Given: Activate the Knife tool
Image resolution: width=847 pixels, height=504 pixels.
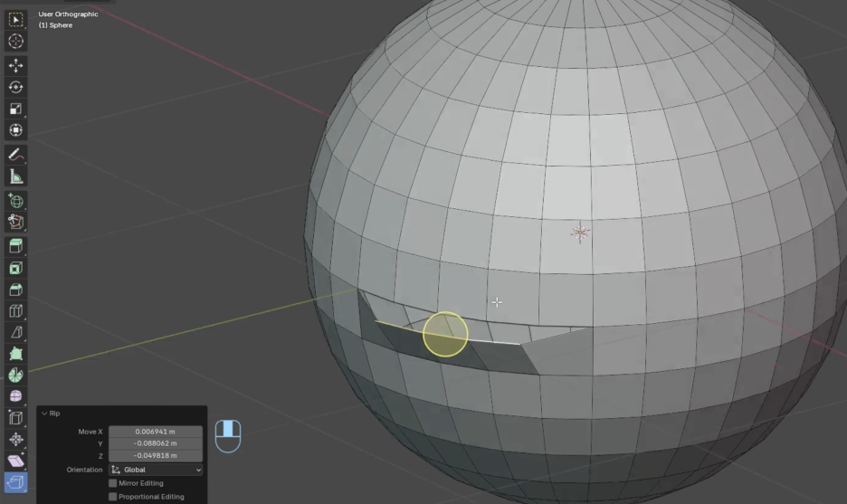Looking at the screenshot, I should coord(15,332).
